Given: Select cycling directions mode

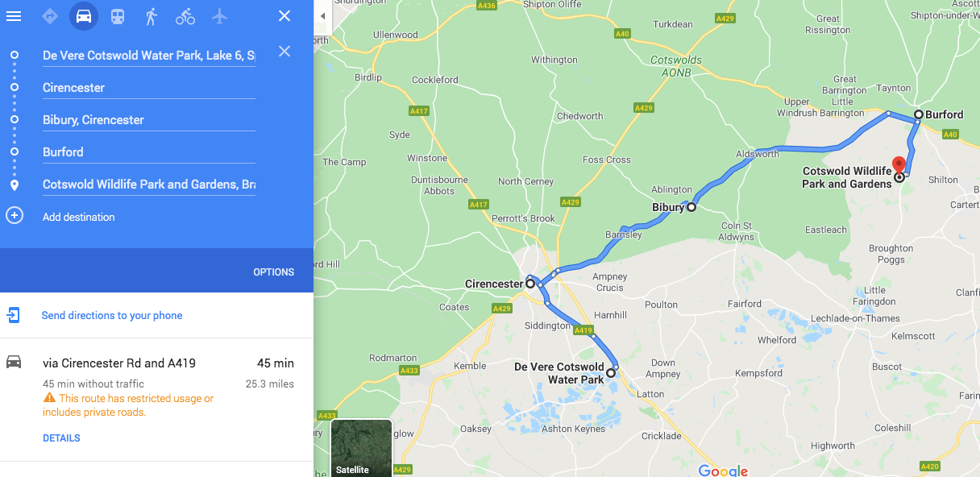Looking at the screenshot, I should click(x=185, y=15).
